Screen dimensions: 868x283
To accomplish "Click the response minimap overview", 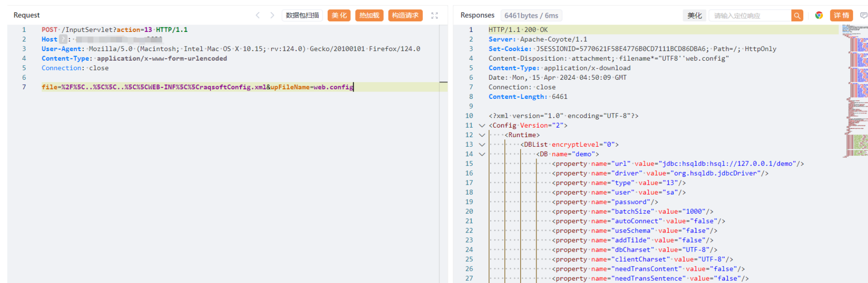I will click(855, 91).
